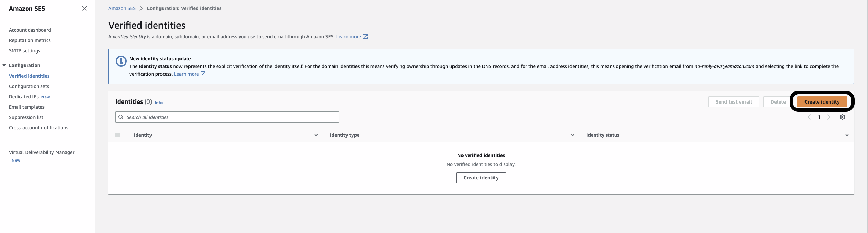868x233 pixels.
Task: Click the orange Create identity button
Action: click(x=822, y=102)
